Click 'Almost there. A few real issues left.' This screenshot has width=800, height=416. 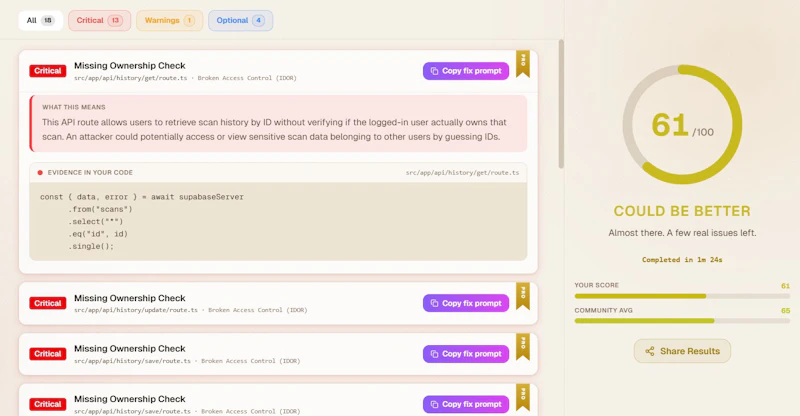click(682, 233)
